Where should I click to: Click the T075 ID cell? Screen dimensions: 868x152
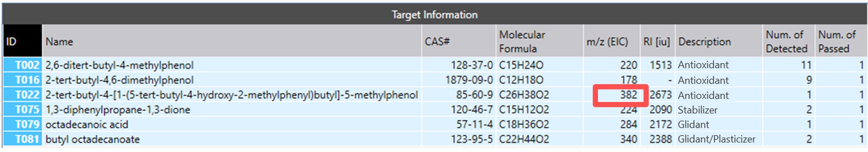click(23, 109)
